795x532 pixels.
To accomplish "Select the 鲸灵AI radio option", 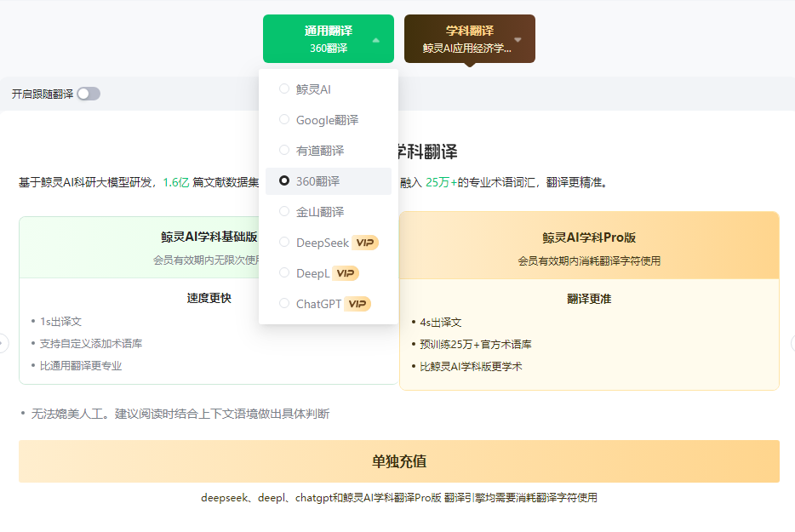I will click(284, 89).
